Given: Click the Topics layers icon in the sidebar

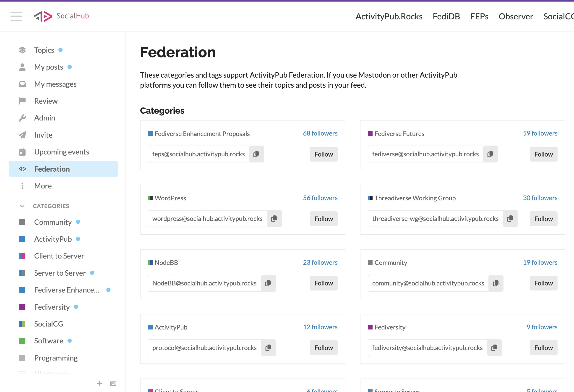Looking at the screenshot, I should (22, 50).
